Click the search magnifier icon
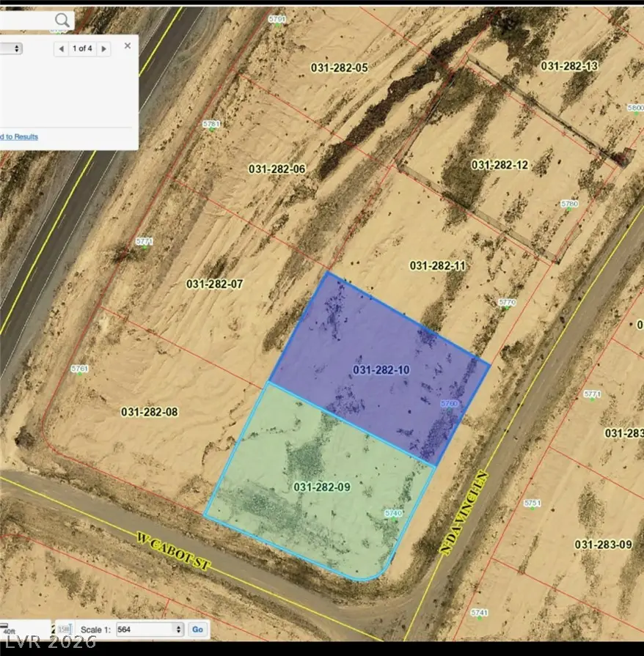The height and width of the screenshot is (656, 644). click(x=62, y=20)
